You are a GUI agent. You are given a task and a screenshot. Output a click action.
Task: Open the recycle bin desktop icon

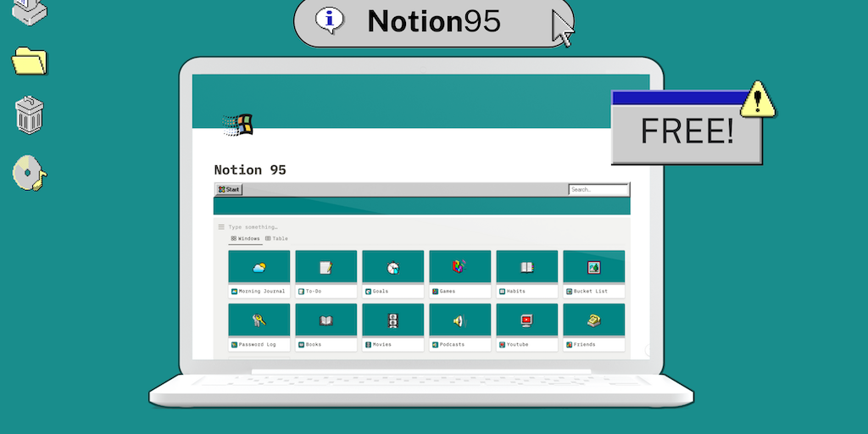(30, 115)
